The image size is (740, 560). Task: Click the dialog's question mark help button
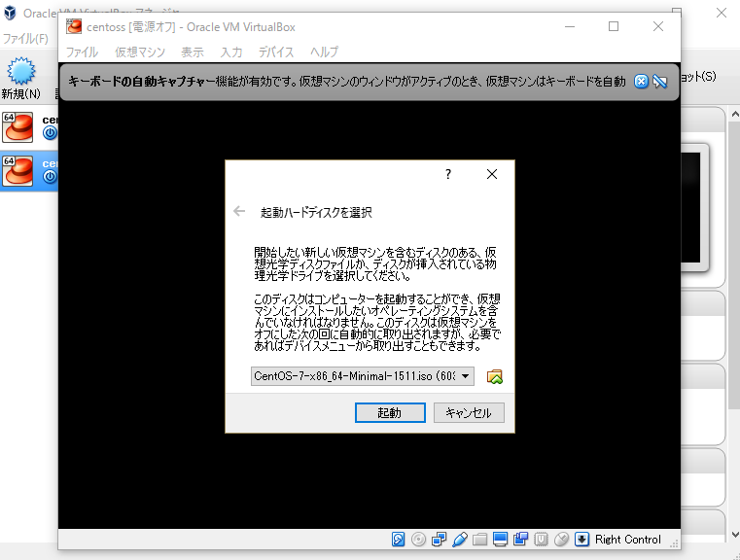tap(448, 174)
